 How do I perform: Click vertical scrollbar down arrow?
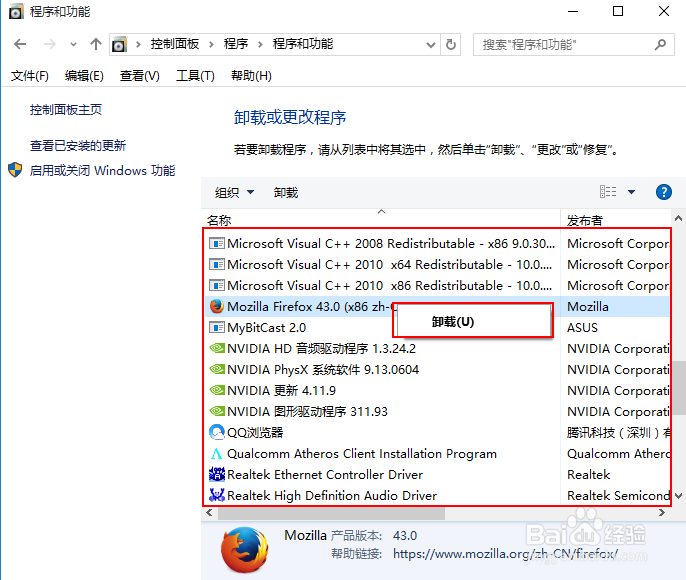pyautogui.click(x=678, y=496)
